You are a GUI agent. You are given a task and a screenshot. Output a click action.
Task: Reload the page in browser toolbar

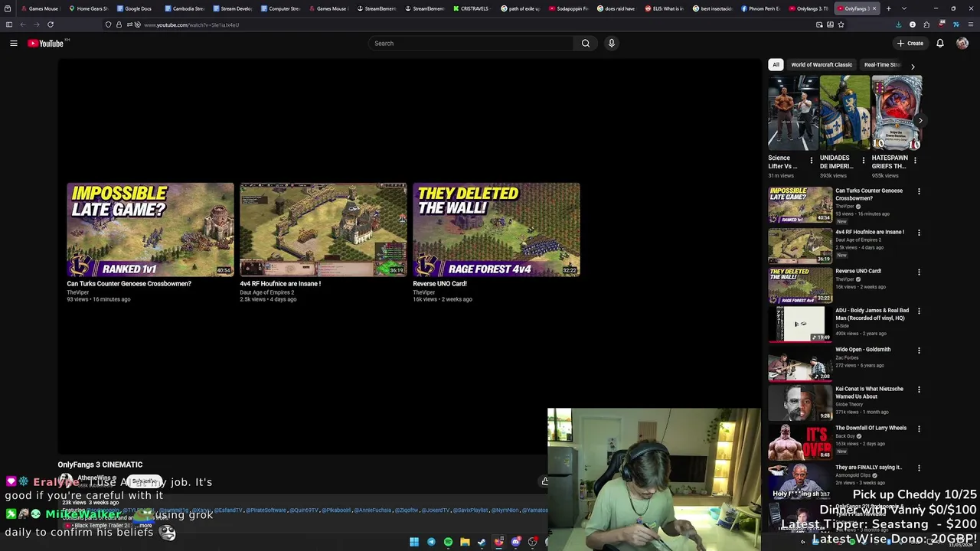51,24
